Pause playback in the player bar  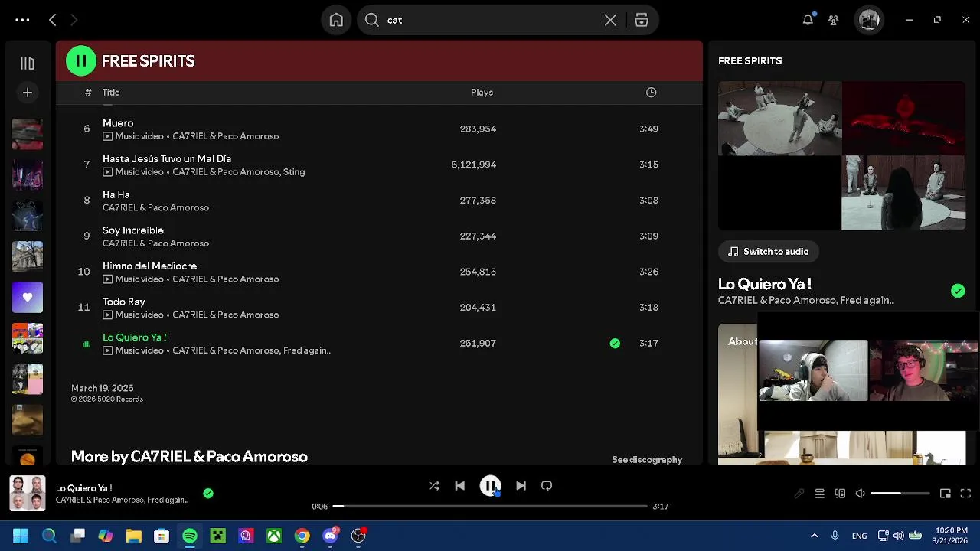490,485
